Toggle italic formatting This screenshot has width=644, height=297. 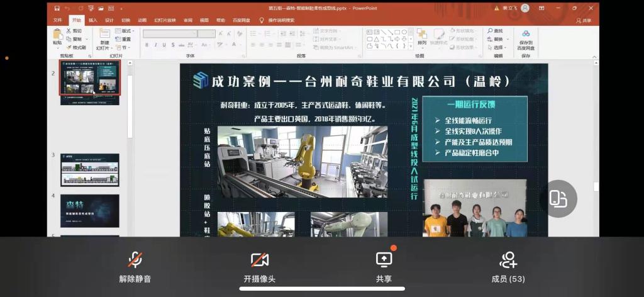point(156,45)
